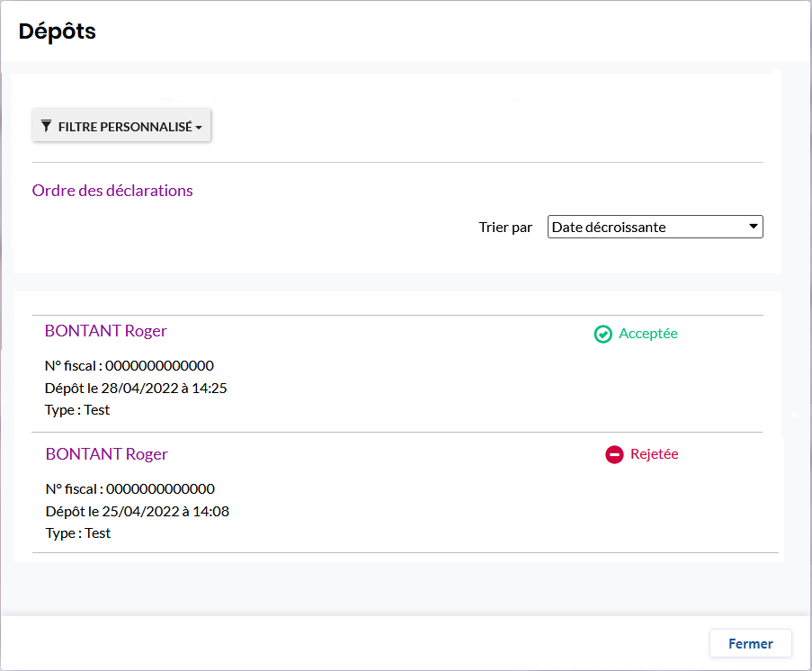Image resolution: width=812 pixels, height=671 pixels.
Task: Click N° fiscal of the rejected deposit
Action: [129, 489]
